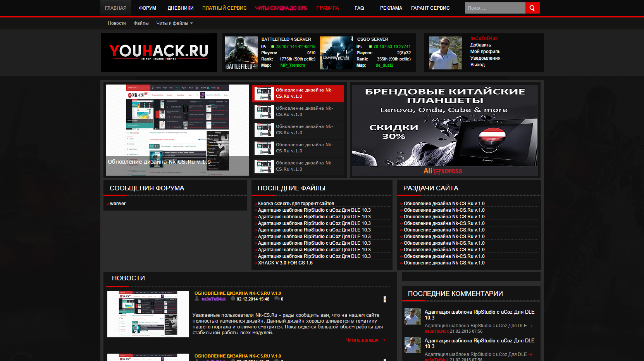Screen dimensions: 644x361
Task: Click the red search magnifier button
Action: (x=532, y=8)
